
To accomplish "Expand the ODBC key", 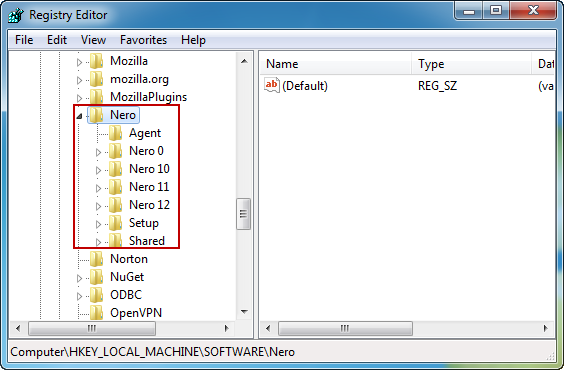I will click(79, 296).
